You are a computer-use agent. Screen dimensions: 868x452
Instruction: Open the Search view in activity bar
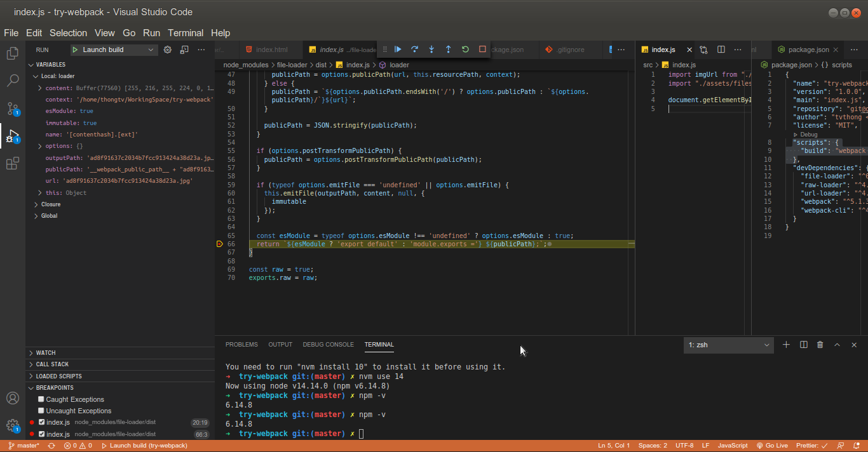click(x=12, y=81)
